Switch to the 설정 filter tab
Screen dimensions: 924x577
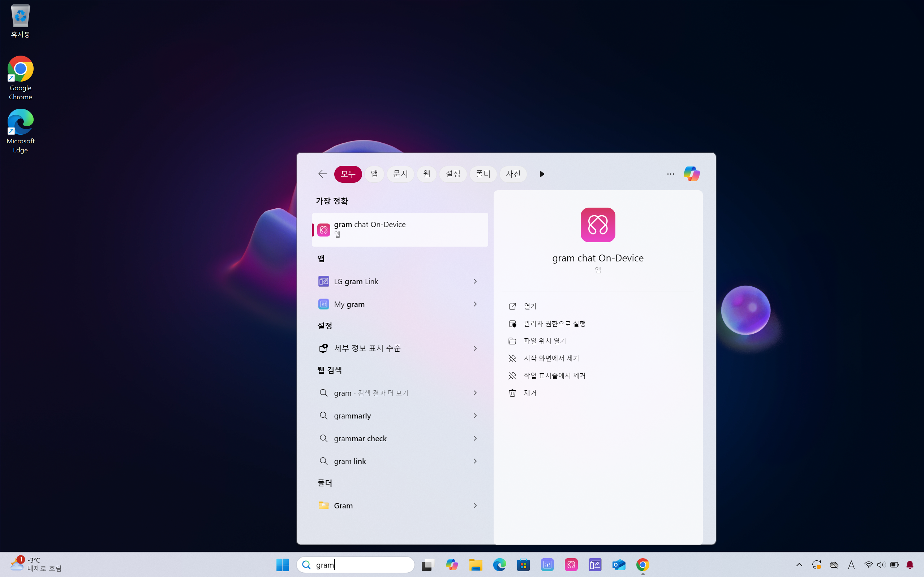(453, 174)
